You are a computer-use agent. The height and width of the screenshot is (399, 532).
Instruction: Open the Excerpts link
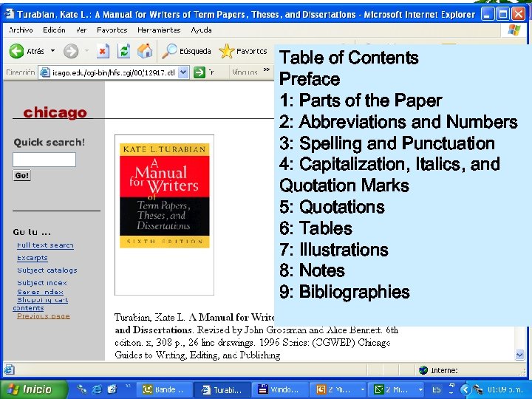point(33,258)
